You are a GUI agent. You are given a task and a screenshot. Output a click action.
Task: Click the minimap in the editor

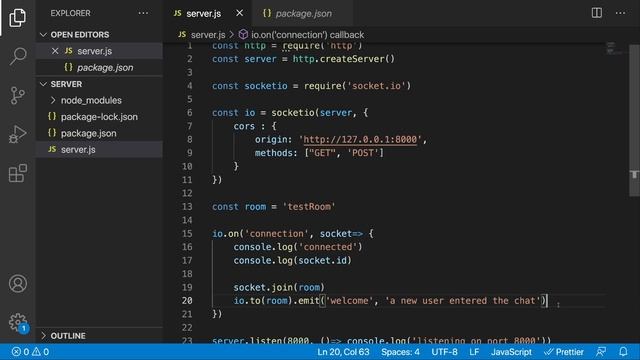click(x=615, y=48)
